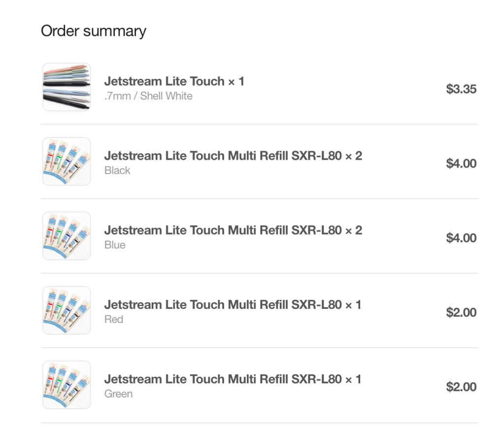
Task: Click the Black variant label
Action: 117,170
